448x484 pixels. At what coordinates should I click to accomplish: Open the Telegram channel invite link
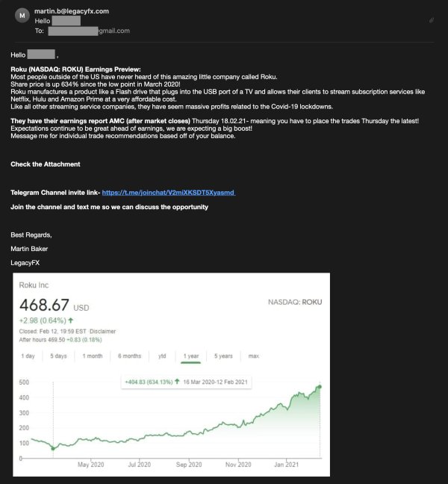[x=168, y=193]
